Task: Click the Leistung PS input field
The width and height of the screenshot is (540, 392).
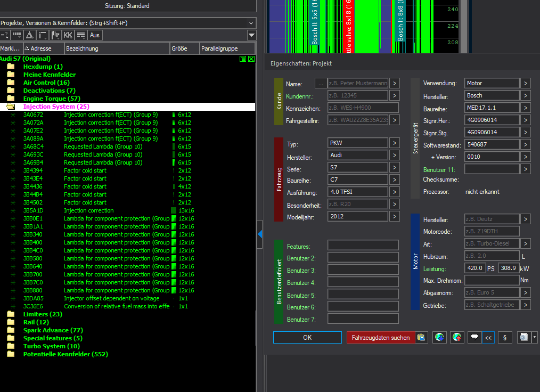Action: pos(474,268)
